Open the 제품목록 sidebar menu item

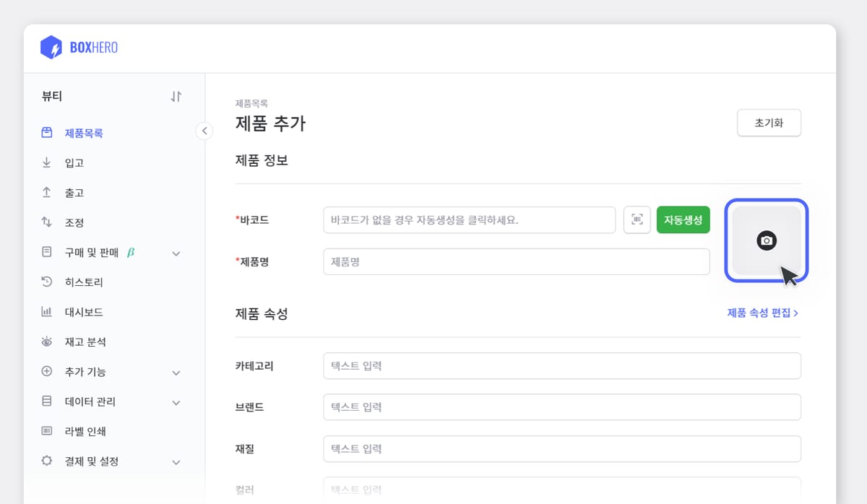coord(85,133)
